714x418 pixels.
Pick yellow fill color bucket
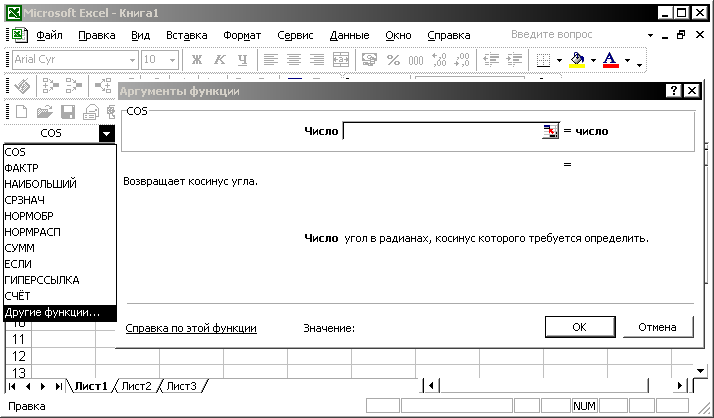click(577, 60)
